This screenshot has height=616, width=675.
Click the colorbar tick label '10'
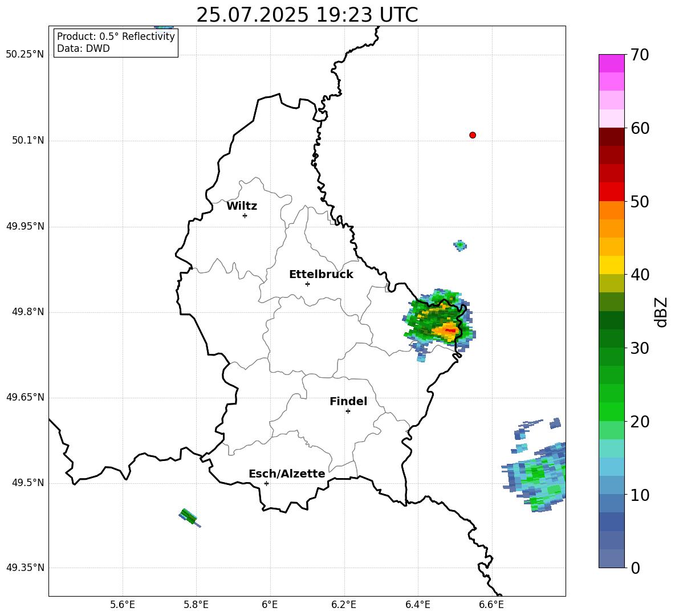point(640,495)
